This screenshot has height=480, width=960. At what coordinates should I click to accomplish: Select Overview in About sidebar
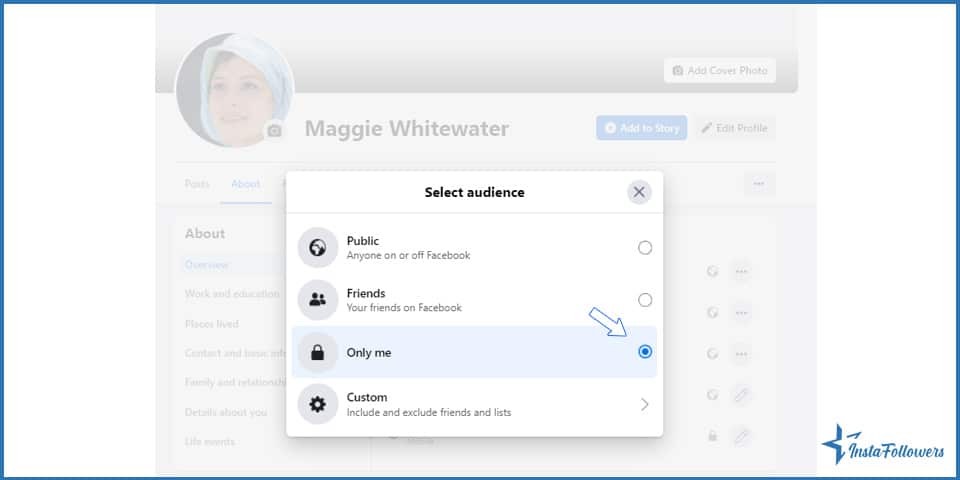coord(207,264)
